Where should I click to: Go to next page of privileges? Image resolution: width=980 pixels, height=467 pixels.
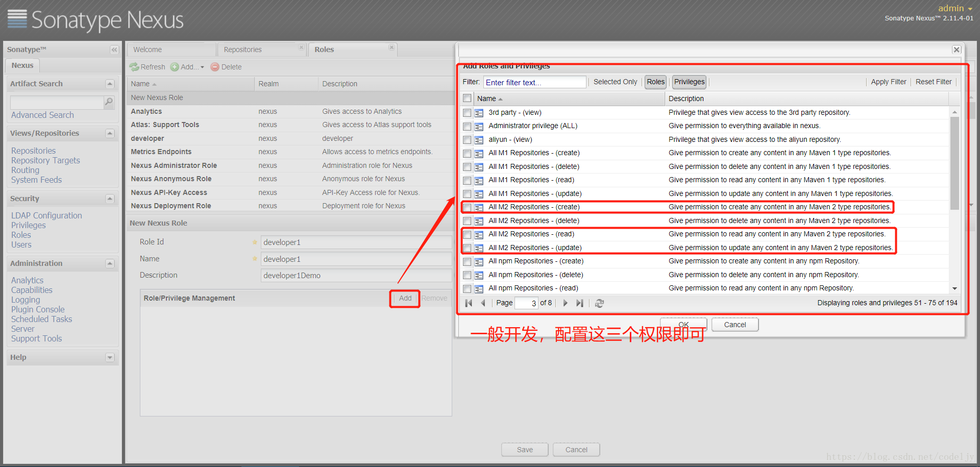pyautogui.click(x=565, y=303)
